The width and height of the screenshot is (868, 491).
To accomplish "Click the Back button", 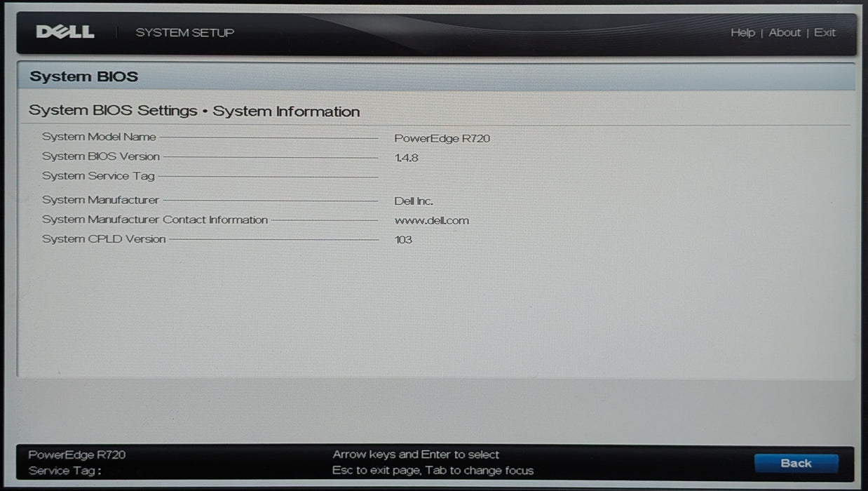I will coord(796,463).
